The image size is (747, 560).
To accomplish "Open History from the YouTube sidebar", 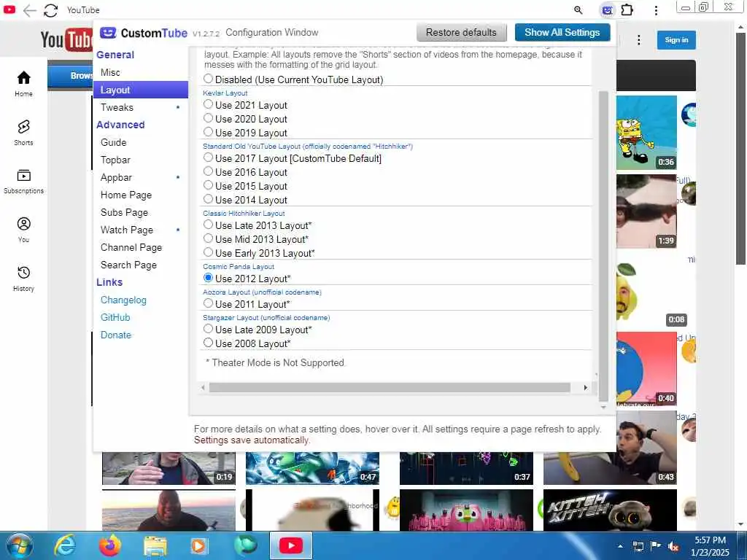I will point(23,279).
